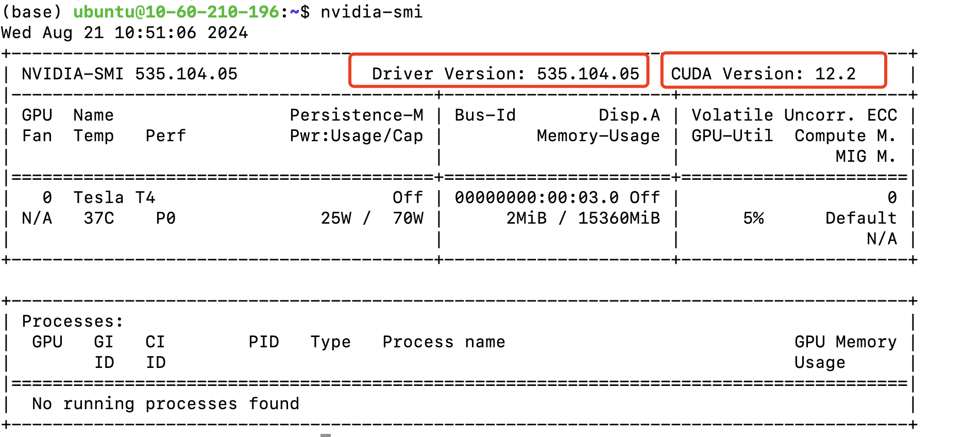Click the 37C temperature reading
The height and width of the screenshot is (437, 980).
[x=98, y=218]
